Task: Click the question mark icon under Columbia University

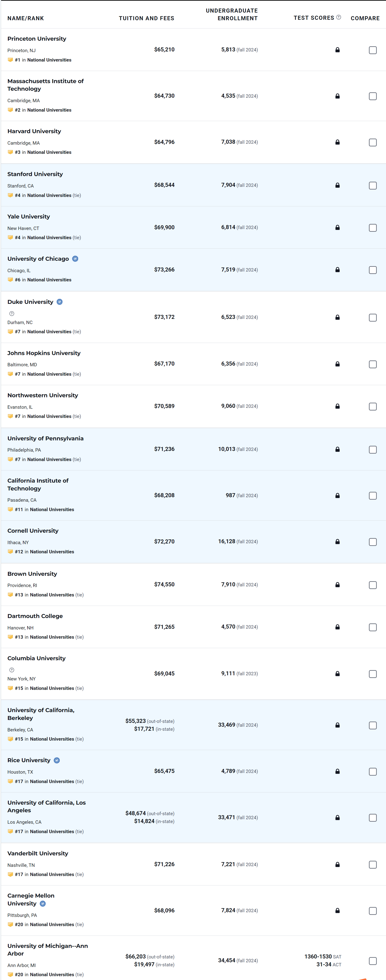Action: 12,670
